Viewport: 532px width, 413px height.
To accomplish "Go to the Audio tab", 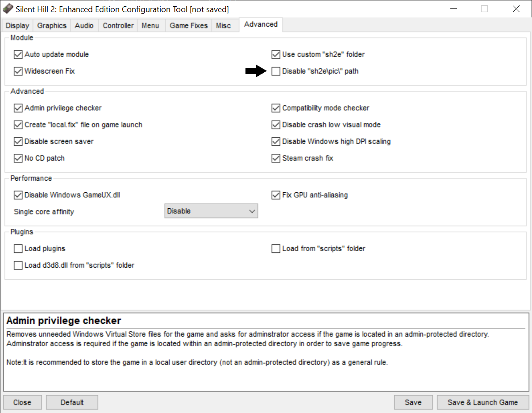I will coord(84,25).
